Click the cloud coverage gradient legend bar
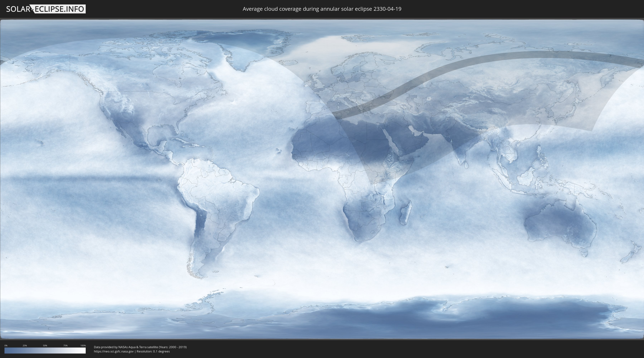This screenshot has height=358, width=644. click(45, 350)
